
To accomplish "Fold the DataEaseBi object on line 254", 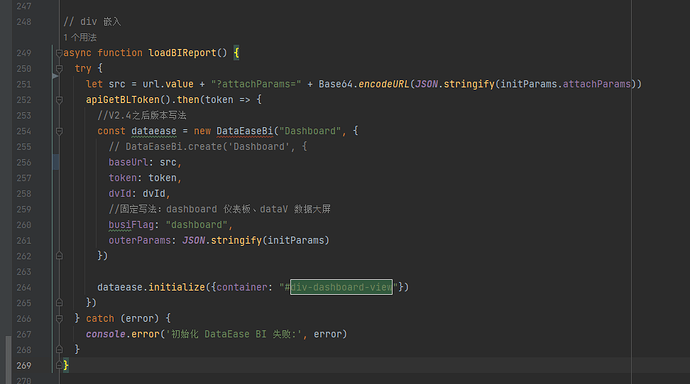I will tap(59, 131).
